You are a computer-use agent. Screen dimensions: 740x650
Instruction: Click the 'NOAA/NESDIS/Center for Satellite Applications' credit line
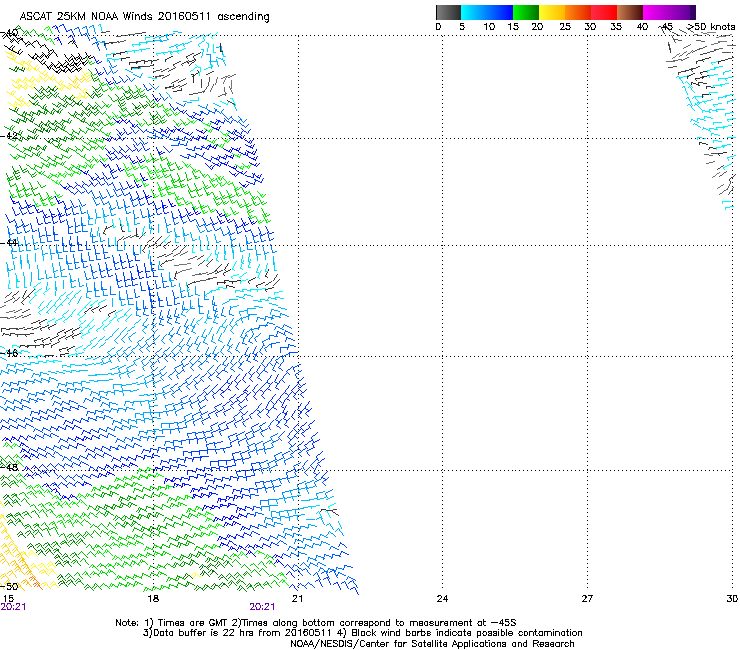point(432,644)
